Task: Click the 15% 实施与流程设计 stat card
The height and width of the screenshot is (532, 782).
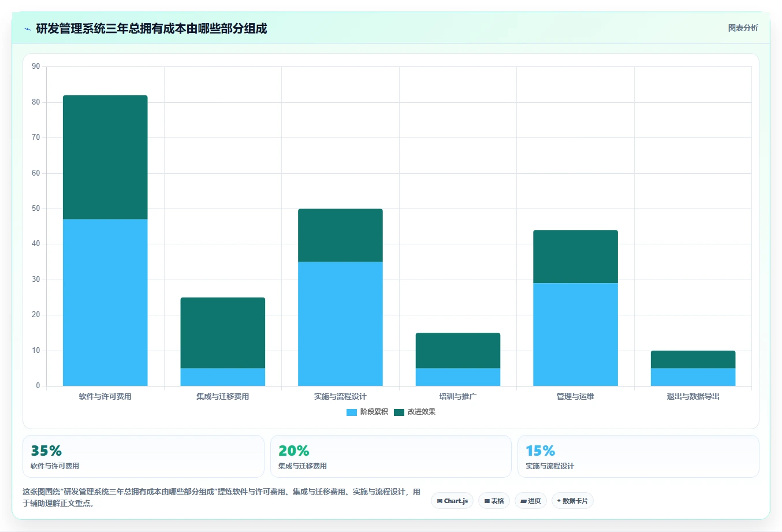Action: point(638,456)
